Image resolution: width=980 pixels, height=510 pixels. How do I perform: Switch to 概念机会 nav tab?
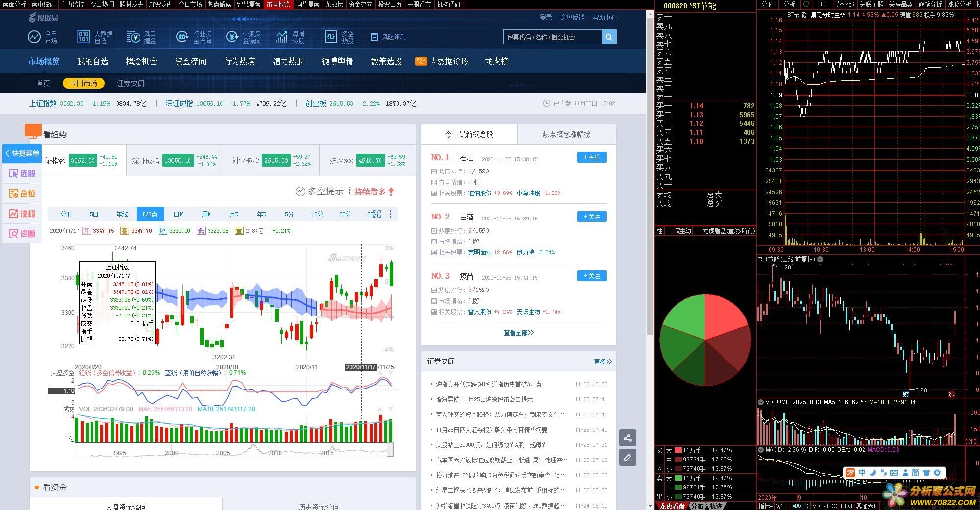[141, 61]
